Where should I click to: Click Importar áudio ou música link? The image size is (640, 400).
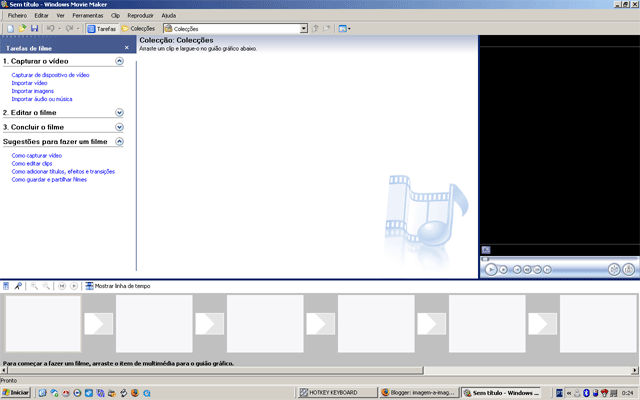(x=42, y=99)
